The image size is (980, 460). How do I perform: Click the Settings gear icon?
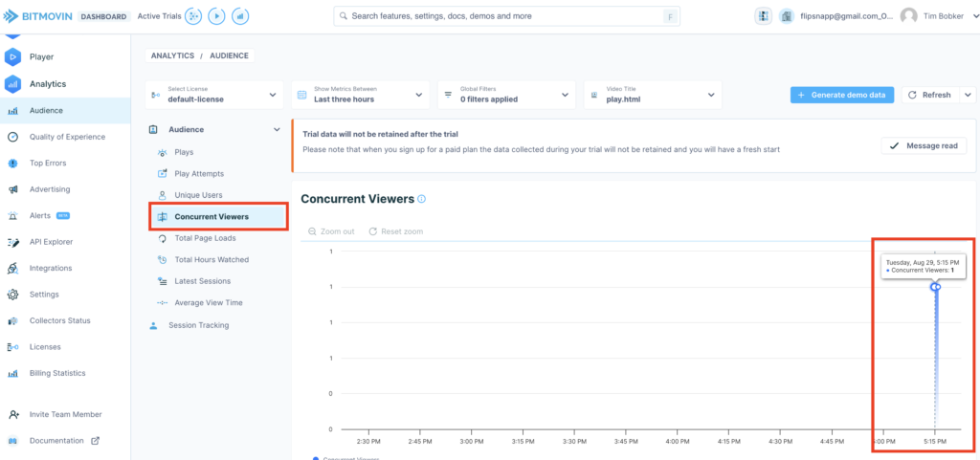[12, 294]
